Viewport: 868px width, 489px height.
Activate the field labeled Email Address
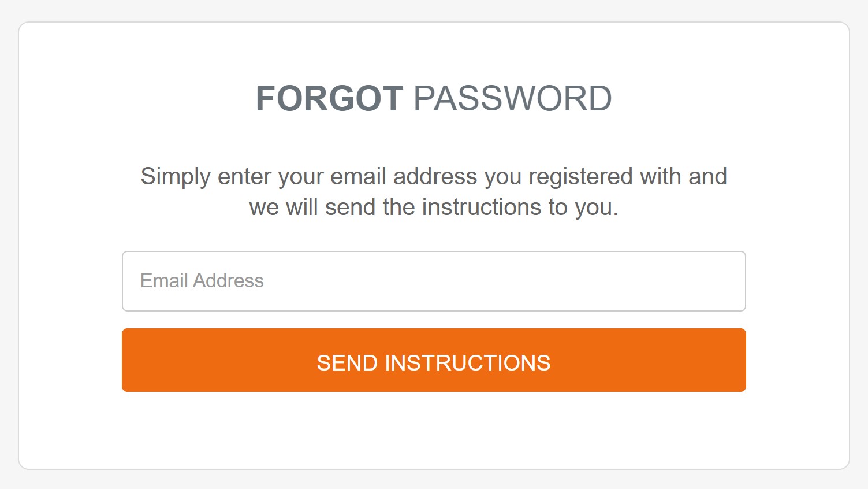click(433, 281)
